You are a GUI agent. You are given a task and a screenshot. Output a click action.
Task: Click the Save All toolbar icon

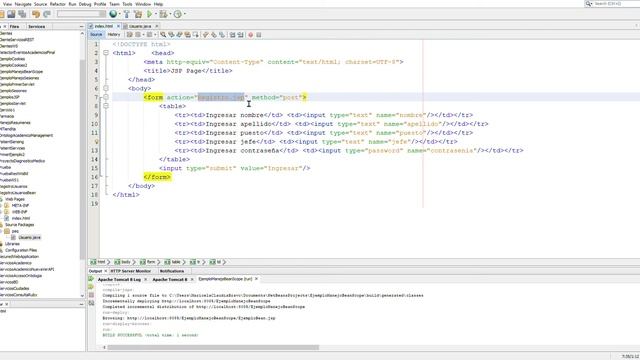(22, 14)
